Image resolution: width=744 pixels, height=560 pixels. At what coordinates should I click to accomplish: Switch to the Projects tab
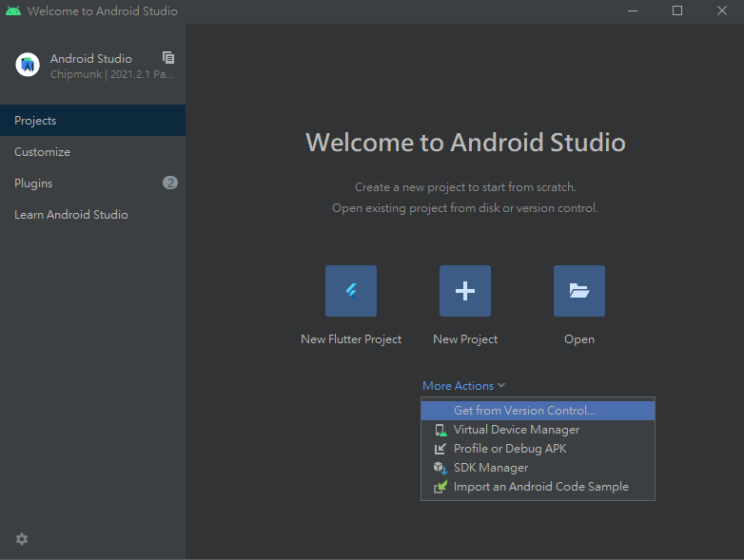(x=92, y=121)
